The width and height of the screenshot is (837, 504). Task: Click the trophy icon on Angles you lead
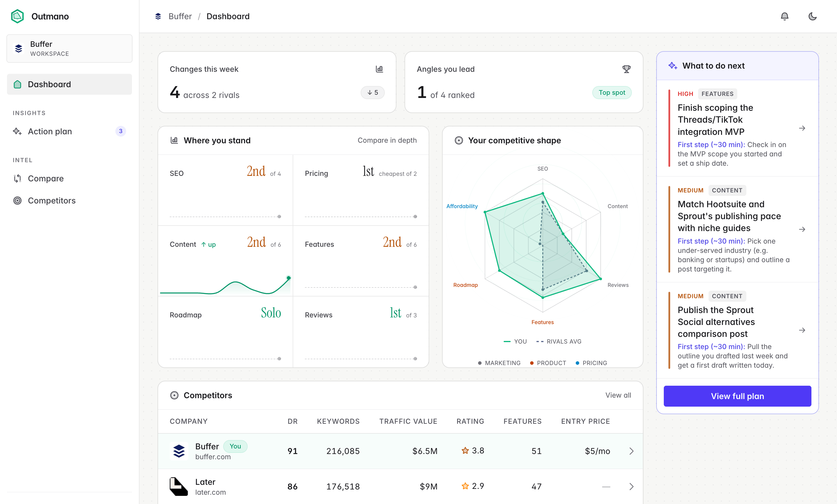tap(626, 69)
